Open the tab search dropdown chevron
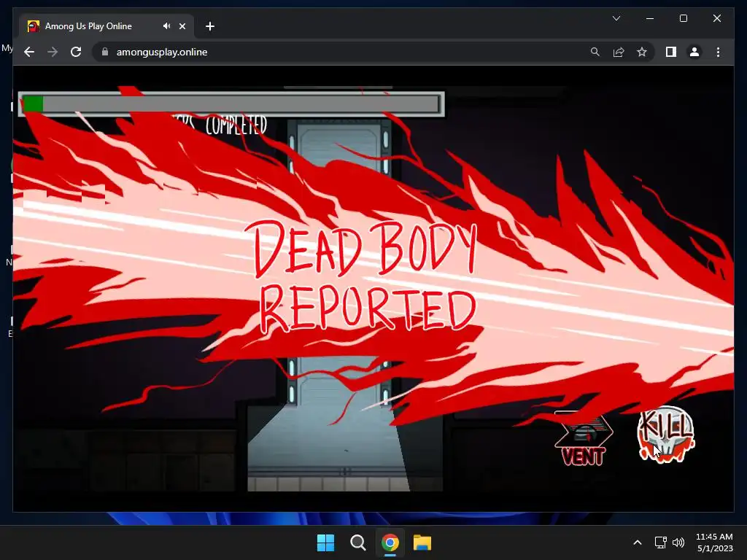The width and height of the screenshot is (747, 560). [616, 18]
